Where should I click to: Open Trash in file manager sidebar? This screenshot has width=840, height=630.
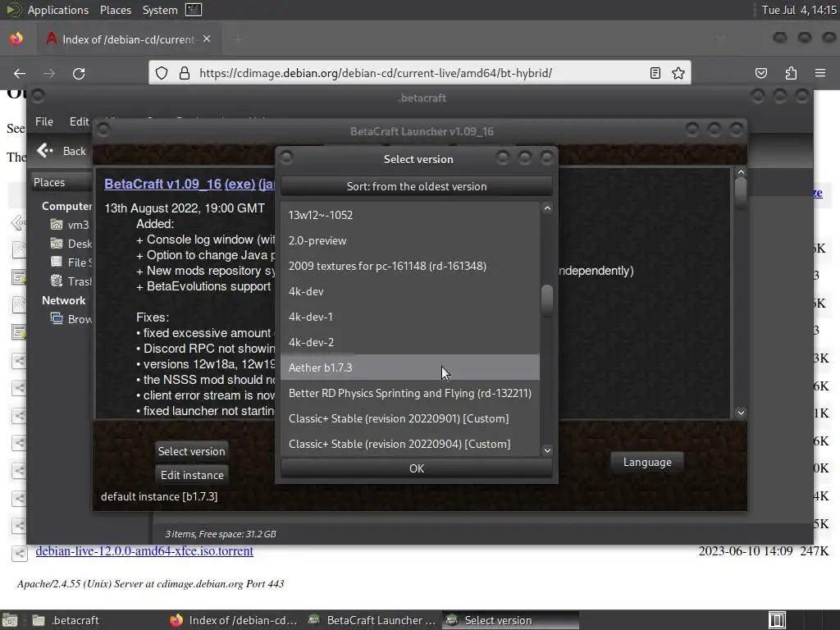coord(71,281)
